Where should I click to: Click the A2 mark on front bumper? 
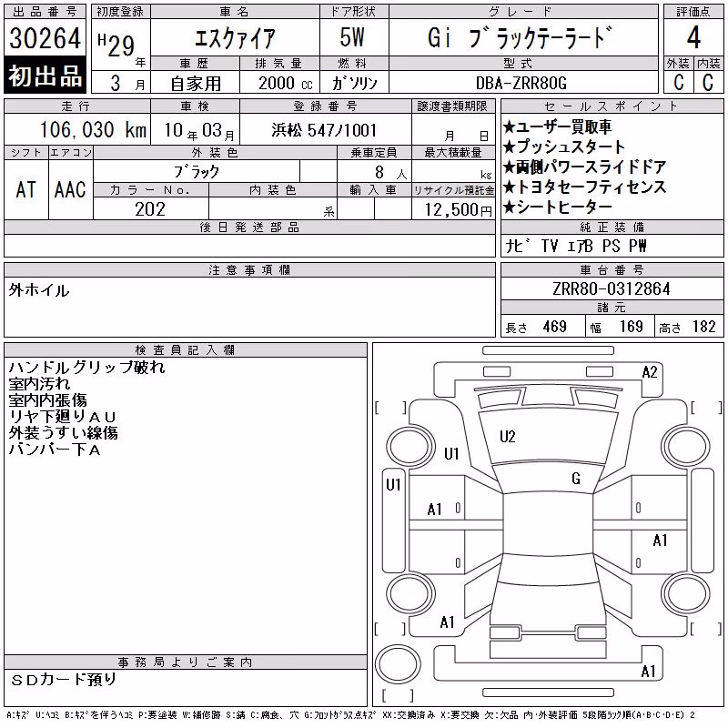click(x=650, y=372)
